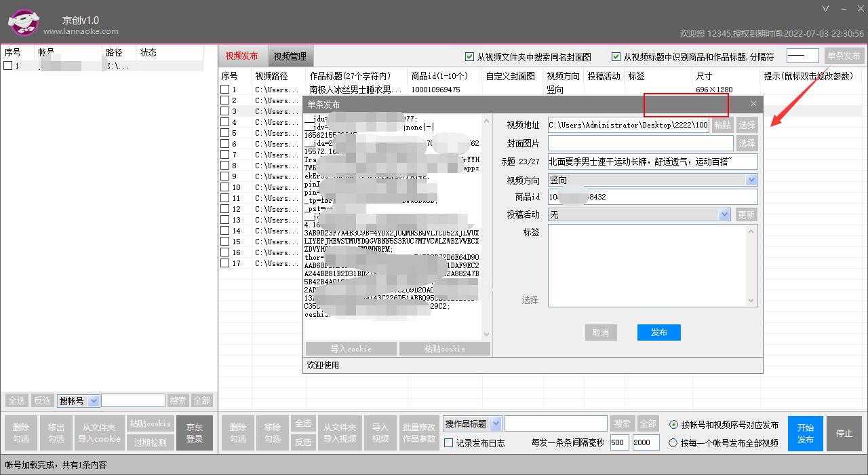Check the checkbox for video row 10
868x475 pixels.
click(224, 187)
